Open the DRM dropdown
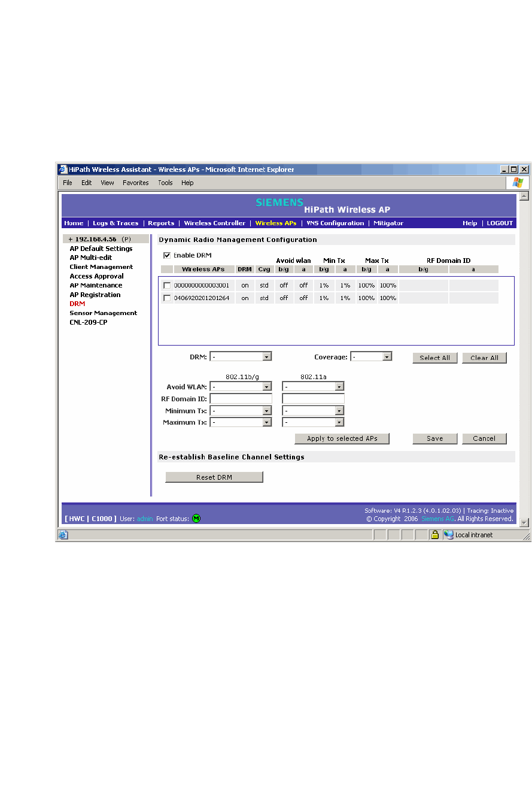This screenshot has height=787, width=532. [x=241, y=356]
